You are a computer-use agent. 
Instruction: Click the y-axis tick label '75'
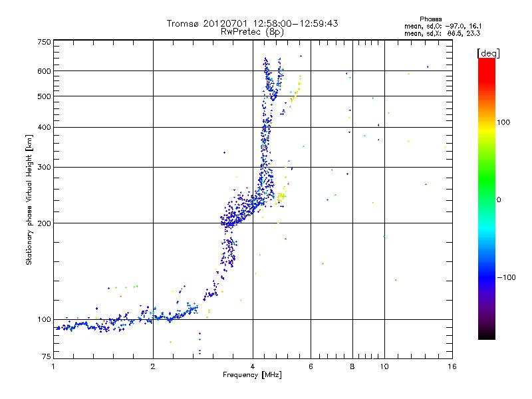point(47,356)
